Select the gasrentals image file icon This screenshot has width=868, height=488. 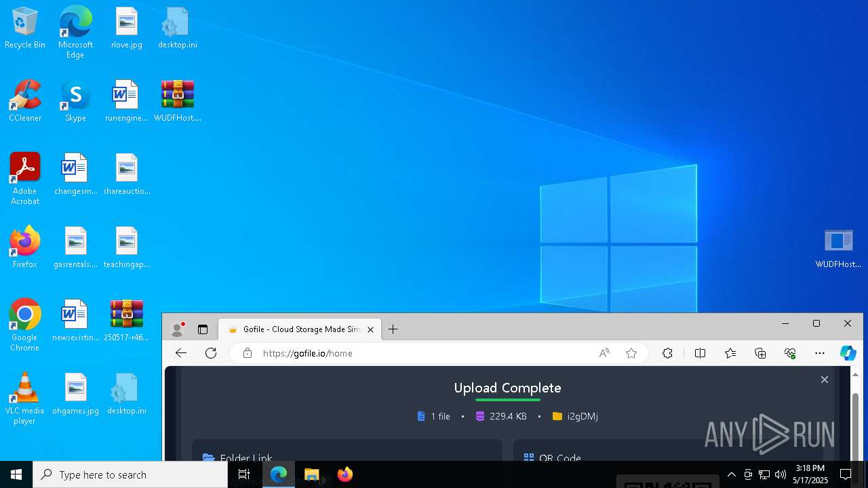[x=75, y=248]
